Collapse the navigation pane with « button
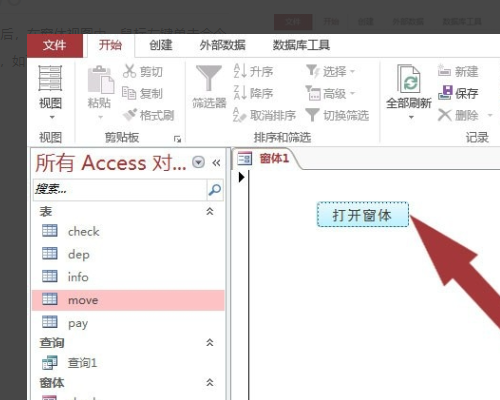Screen dimensions: 500x400 point(216,163)
